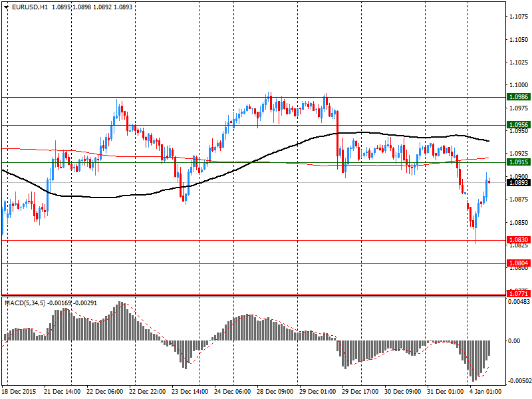Click the MACD(5,34,5) indicator label
Image resolution: width=532 pixels, height=399 pixels.
[x=25, y=303]
